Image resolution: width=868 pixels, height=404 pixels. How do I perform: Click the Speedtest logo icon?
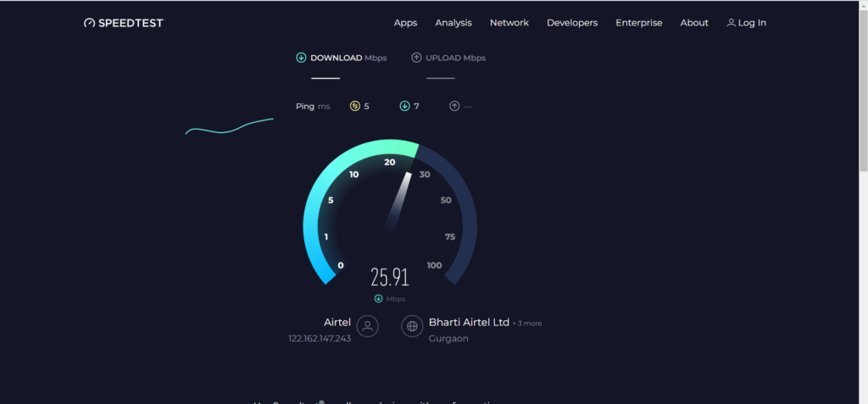point(90,23)
